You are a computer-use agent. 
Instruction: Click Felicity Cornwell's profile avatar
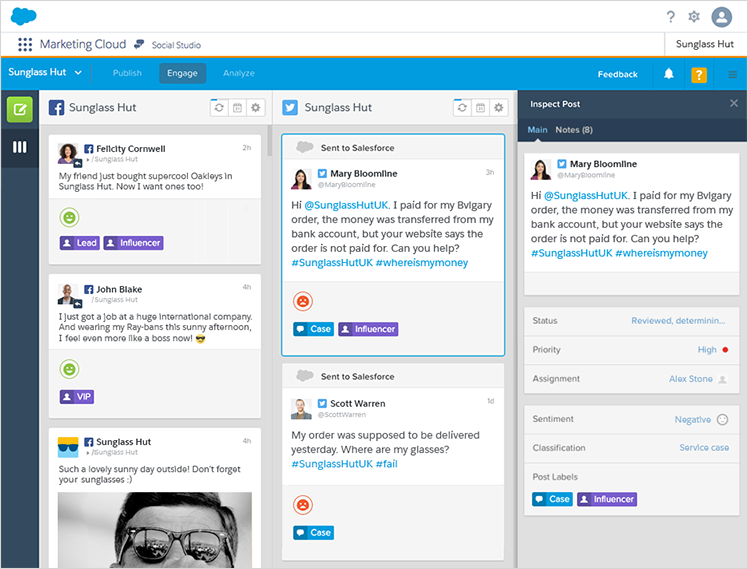[x=68, y=153]
